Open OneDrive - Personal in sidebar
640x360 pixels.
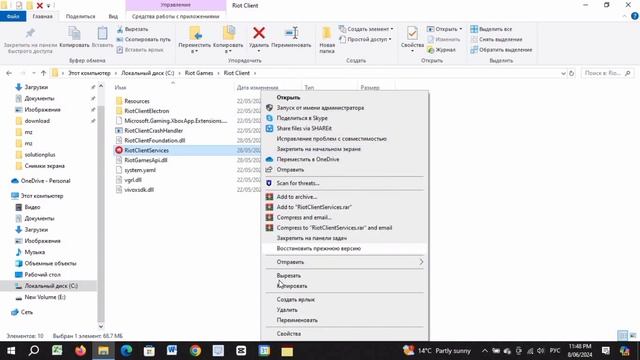click(x=45, y=181)
